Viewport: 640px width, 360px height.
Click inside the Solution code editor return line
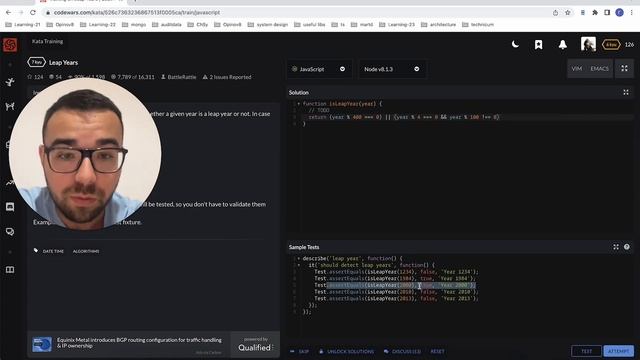pos(403,117)
